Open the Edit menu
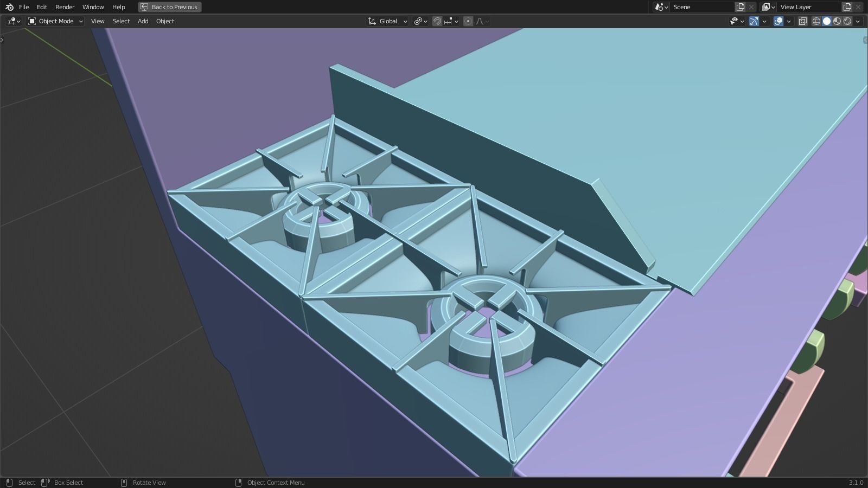 [42, 7]
